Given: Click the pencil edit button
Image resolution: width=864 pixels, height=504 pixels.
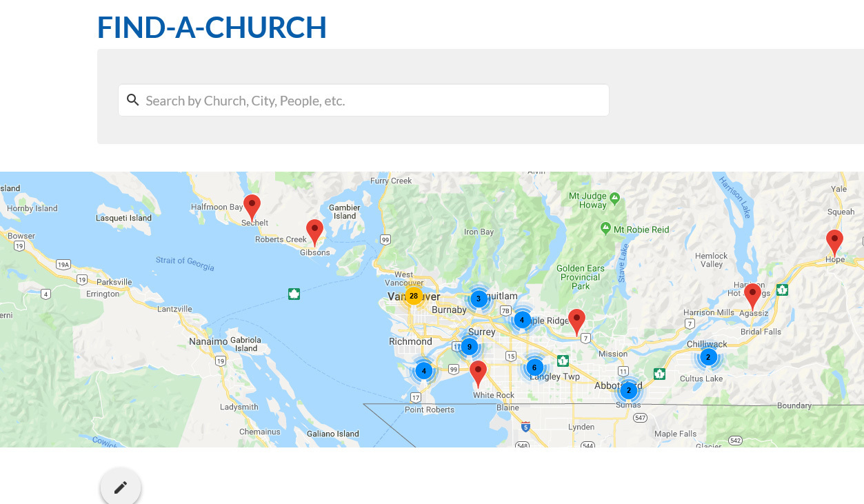Looking at the screenshot, I should [x=121, y=487].
